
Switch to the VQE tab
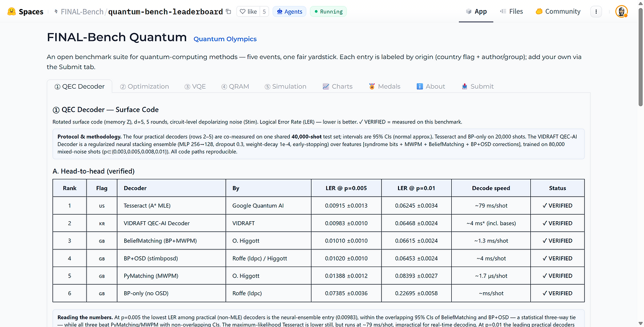coord(195,87)
